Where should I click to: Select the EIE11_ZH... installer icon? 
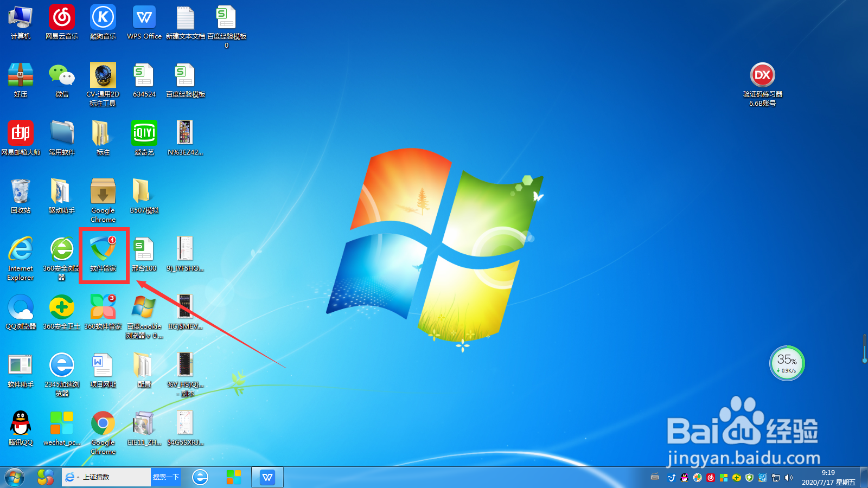pyautogui.click(x=144, y=429)
